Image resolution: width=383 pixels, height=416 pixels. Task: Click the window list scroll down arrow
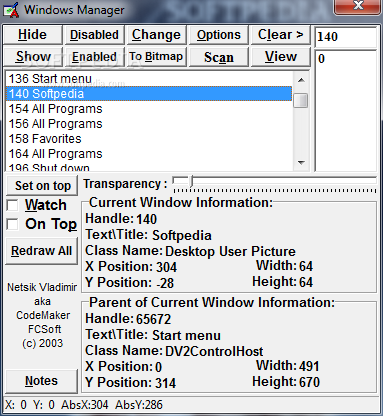pos(301,163)
